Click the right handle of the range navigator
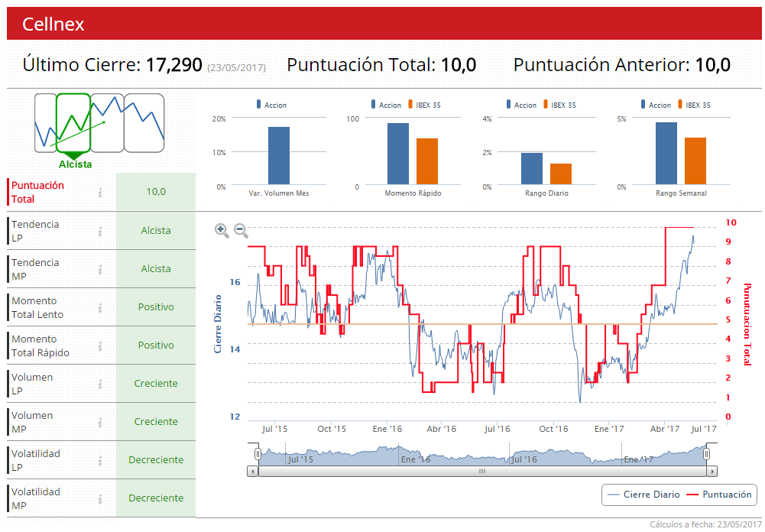This screenshot has width=765, height=532. point(706,454)
